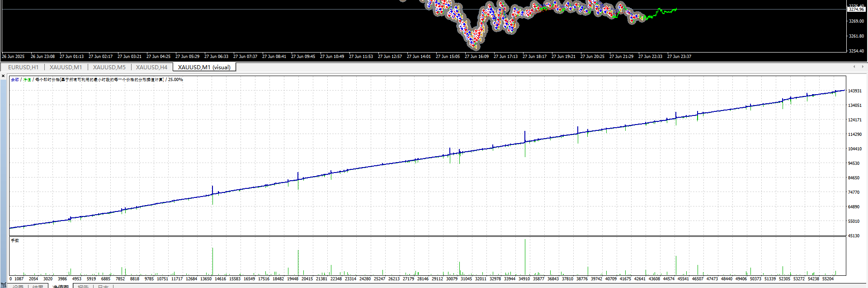Click the 27 Jun 07:37 time label
Screen dimensions: 868x288
[x=245, y=57]
